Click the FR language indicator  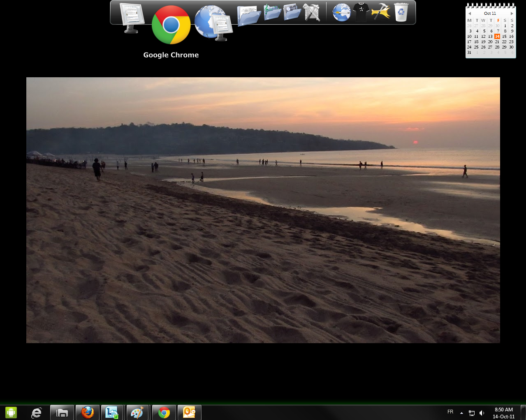(450, 412)
